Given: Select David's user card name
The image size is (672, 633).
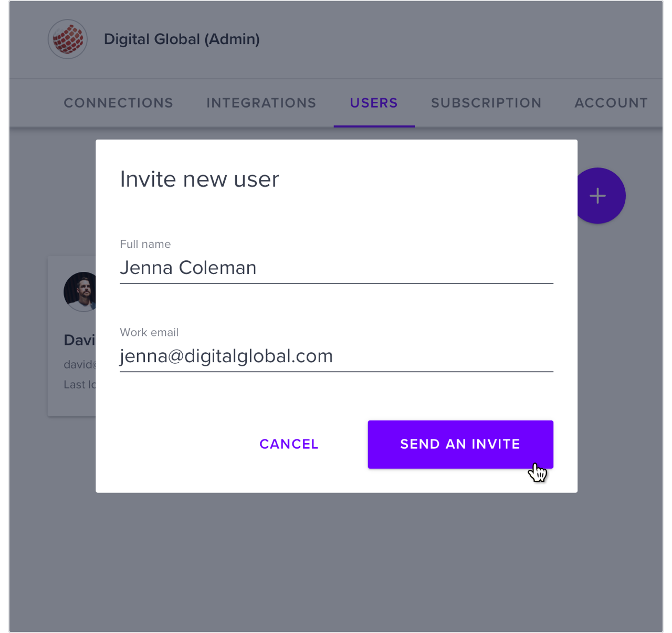Looking at the screenshot, I should 79,340.
